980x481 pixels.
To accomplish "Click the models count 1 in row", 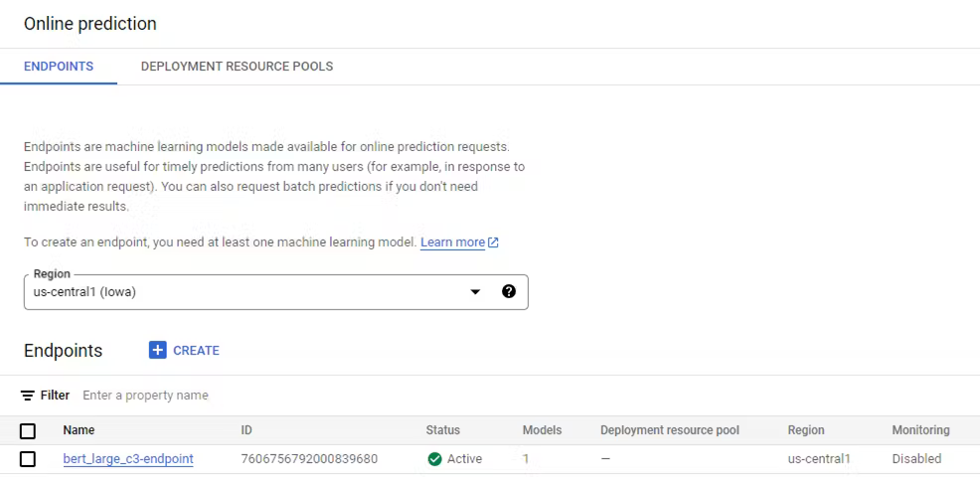I will 526,459.
